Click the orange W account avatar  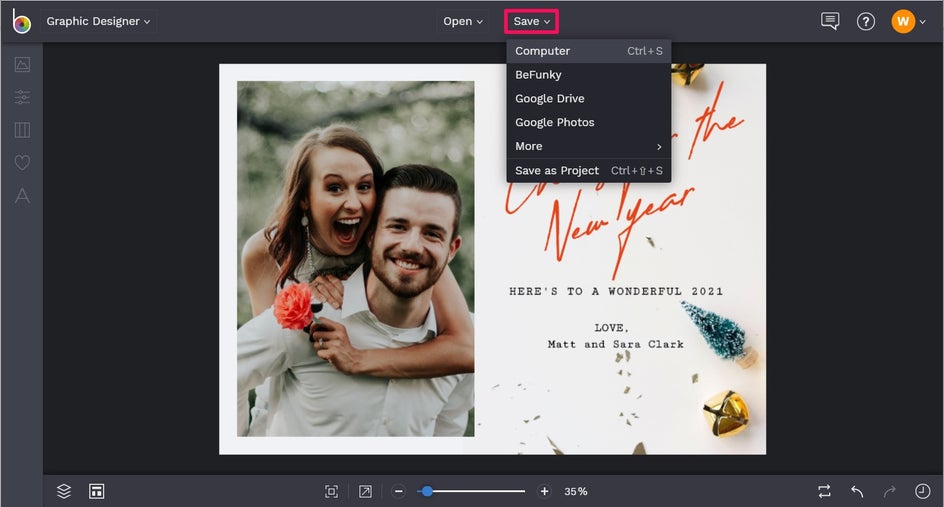903,22
